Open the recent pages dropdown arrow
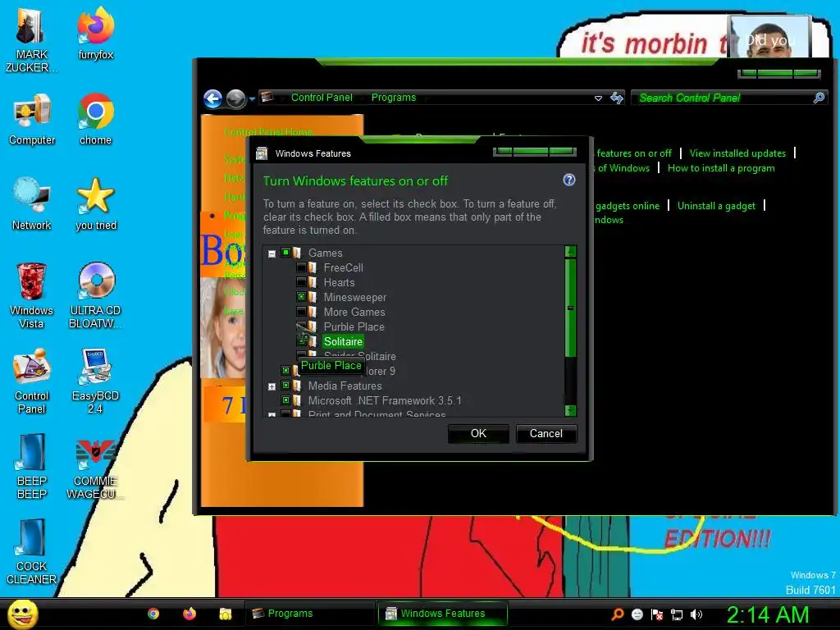 pos(252,99)
